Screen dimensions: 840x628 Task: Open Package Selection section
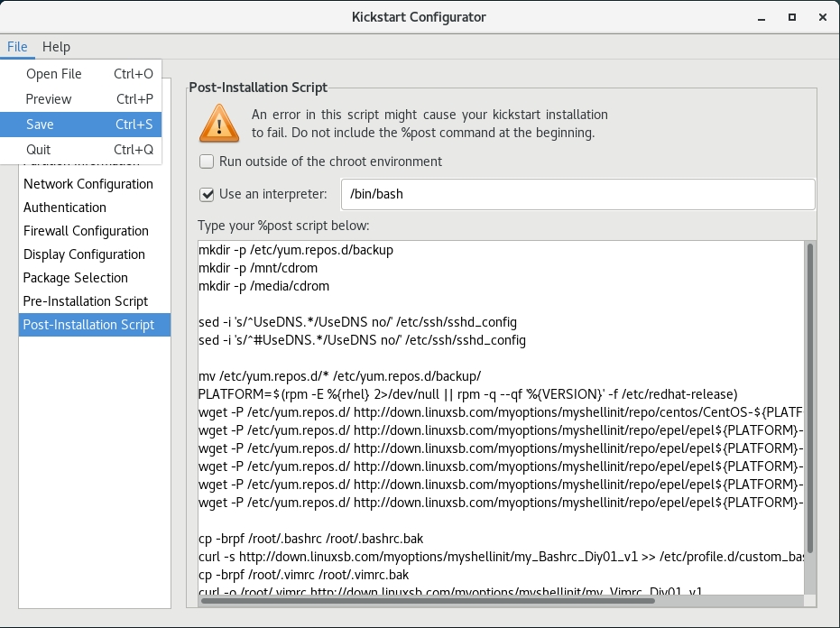pos(76,278)
